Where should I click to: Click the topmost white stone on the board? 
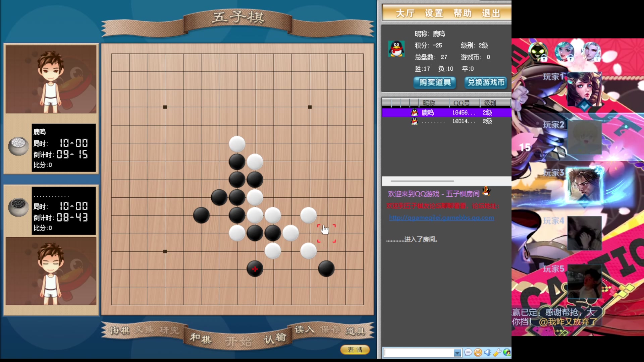click(x=237, y=144)
